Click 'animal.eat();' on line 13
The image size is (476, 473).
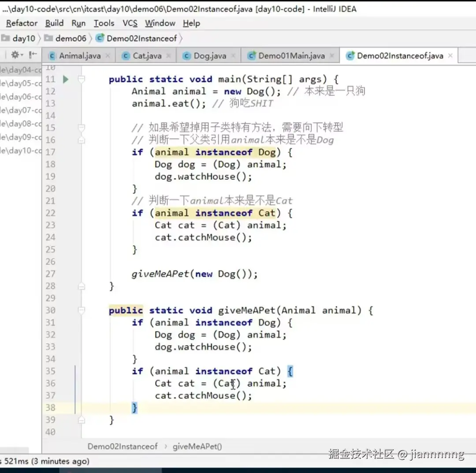click(168, 104)
